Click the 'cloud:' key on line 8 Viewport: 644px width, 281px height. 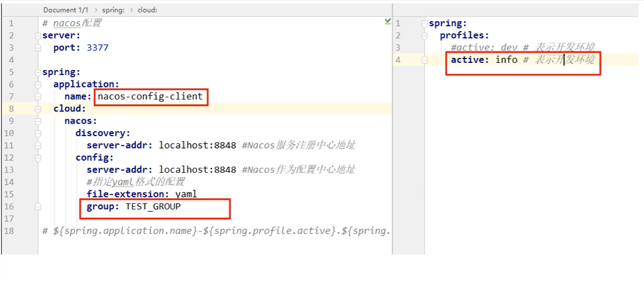pos(70,109)
